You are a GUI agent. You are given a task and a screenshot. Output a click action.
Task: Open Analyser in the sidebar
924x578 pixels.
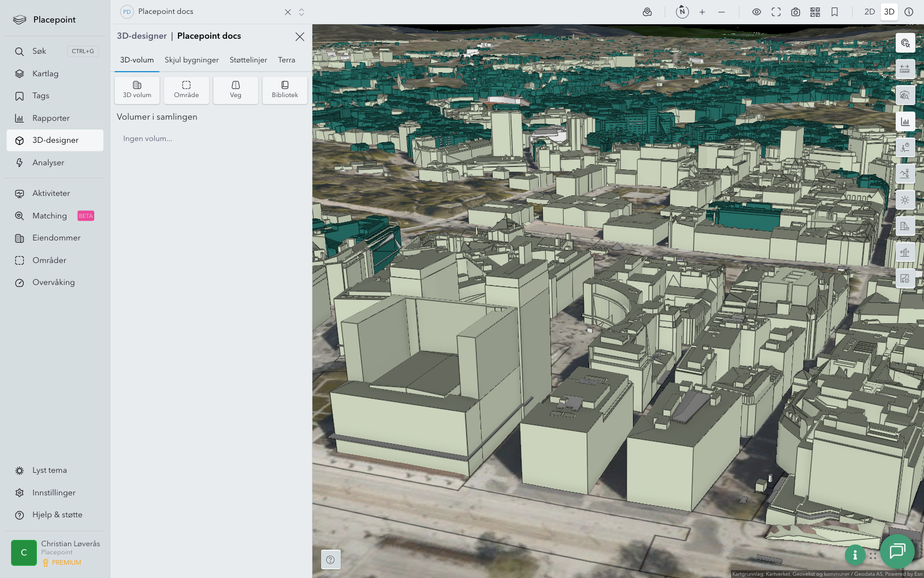[x=49, y=163]
